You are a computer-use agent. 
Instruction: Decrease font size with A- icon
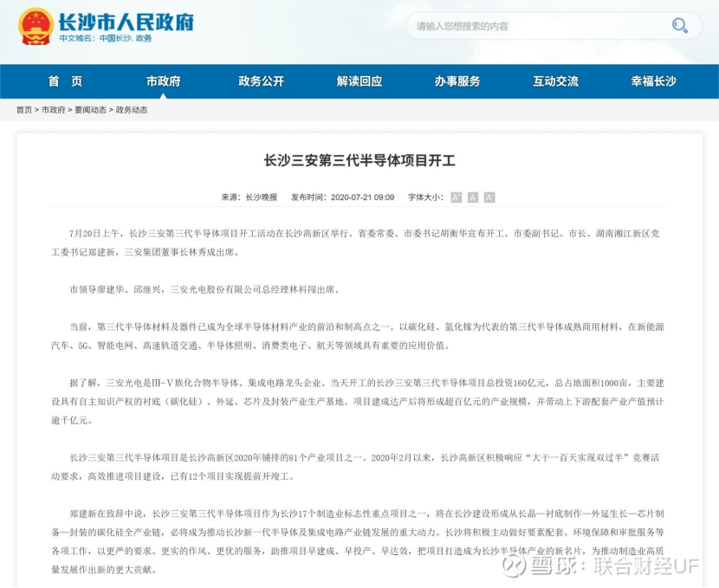point(489,197)
